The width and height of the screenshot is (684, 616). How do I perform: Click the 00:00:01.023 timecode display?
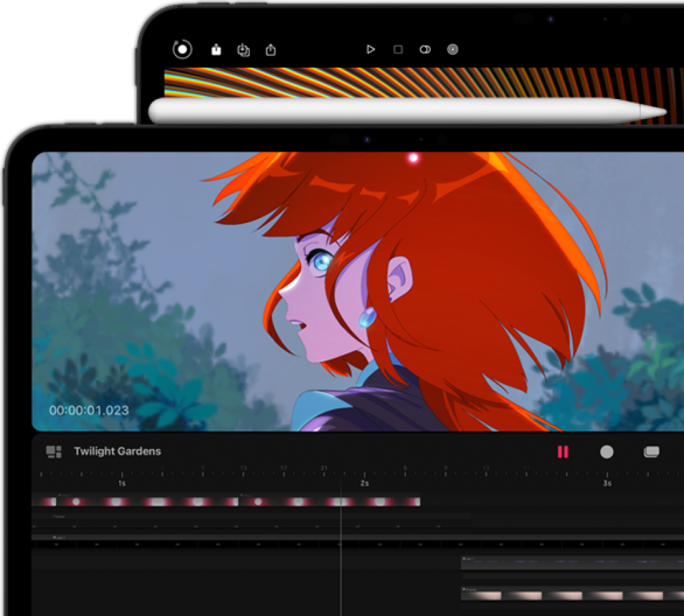pyautogui.click(x=89, y=411)
